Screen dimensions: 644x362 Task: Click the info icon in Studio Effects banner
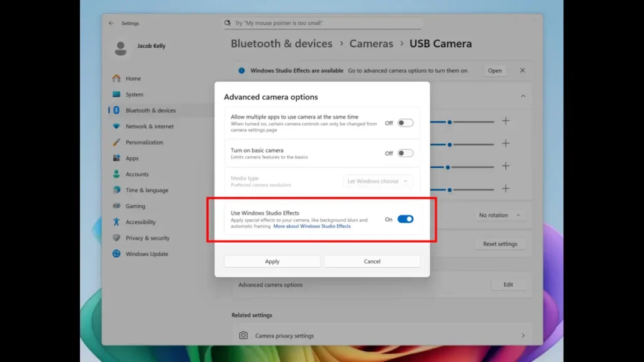pyautogui.click(x=241, y=70)
